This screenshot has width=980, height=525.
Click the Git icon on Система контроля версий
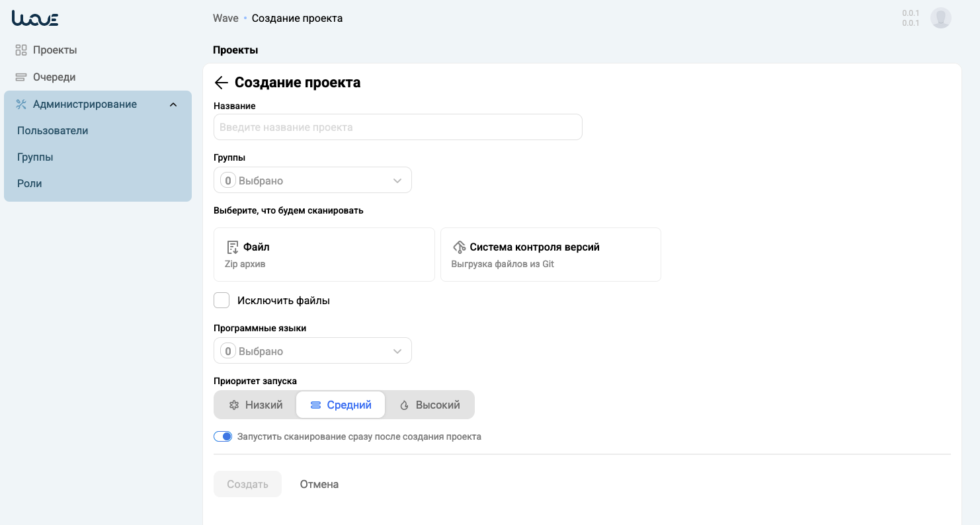click(x=459, y=247)
